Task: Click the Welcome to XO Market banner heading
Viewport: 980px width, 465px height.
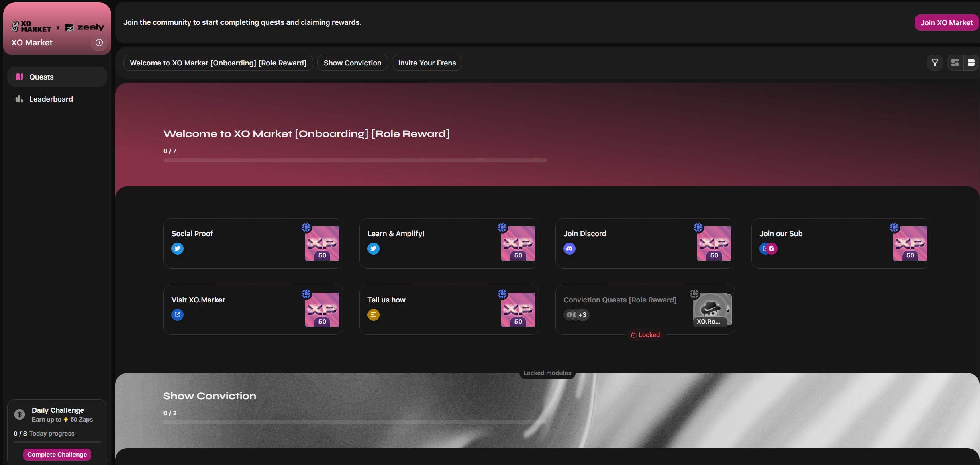Action: pyautogui.click(x=306, y=134)
